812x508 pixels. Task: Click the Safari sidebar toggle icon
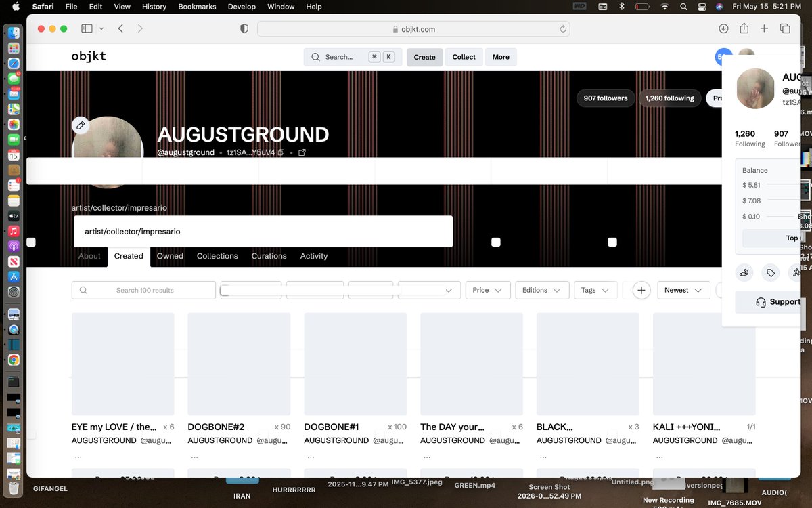(87, 28)
